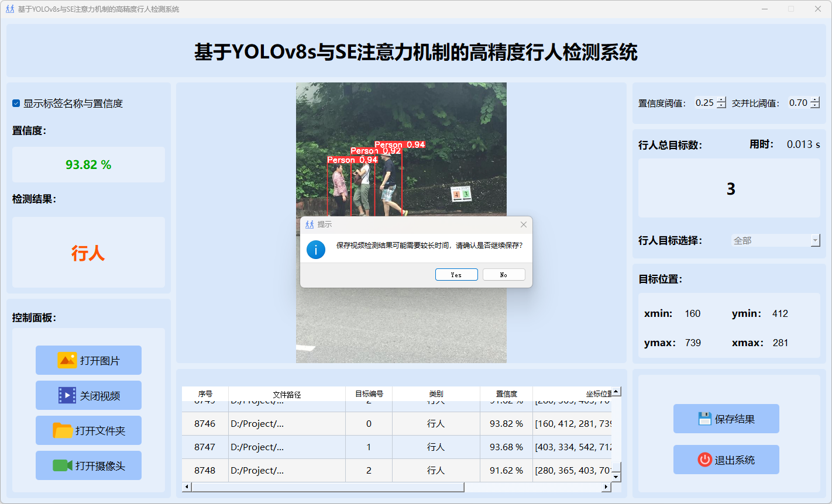832x504 pixels.
Task: Click No to cancel saving
Action: tap(504, 275)
